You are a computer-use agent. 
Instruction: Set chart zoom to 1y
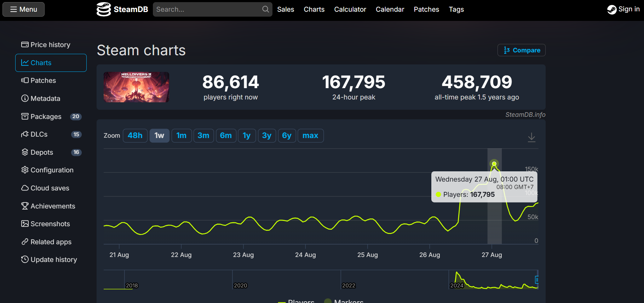[247, 136]
